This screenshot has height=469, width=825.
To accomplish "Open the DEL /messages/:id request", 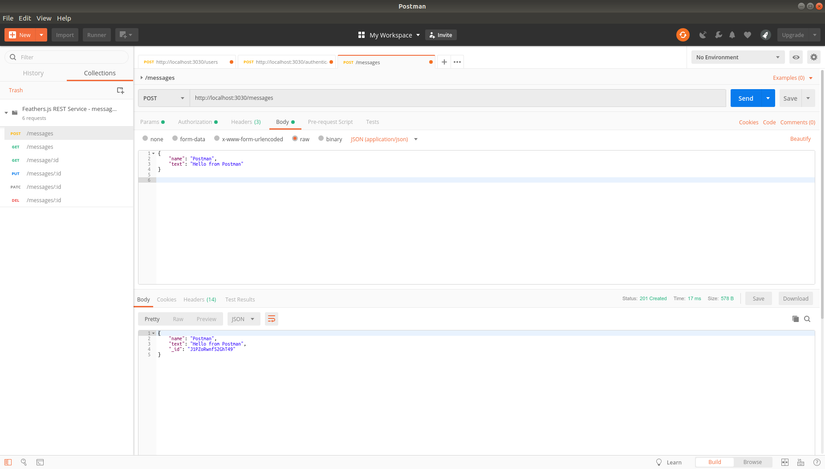I will 67,200.
